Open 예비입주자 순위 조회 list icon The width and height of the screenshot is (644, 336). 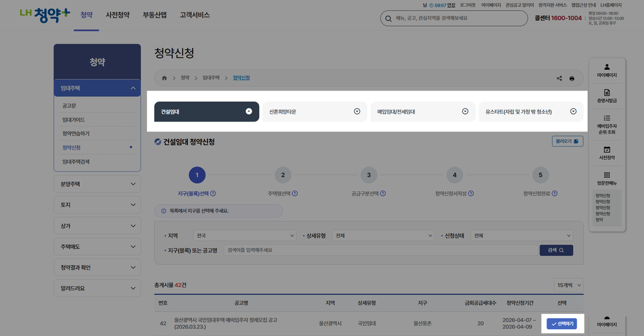click(x=607, y=118)
